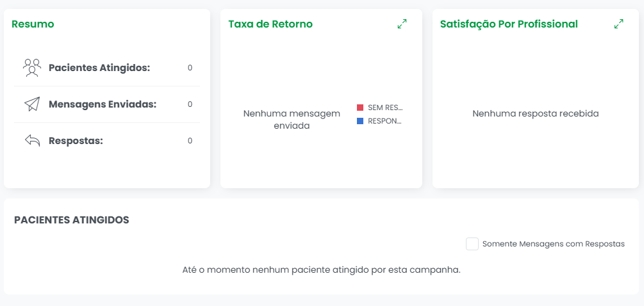Toggle the RESPON... legend label
Image resolution: width=644 pixels, height=306 pixels.
pos(385,121)
